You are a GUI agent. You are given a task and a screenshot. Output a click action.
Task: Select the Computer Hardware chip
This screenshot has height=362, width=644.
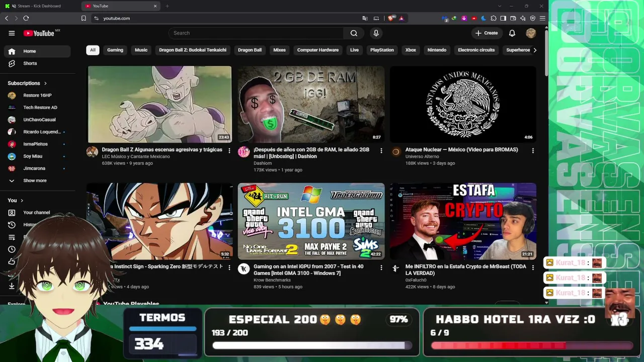coord(318,50)
